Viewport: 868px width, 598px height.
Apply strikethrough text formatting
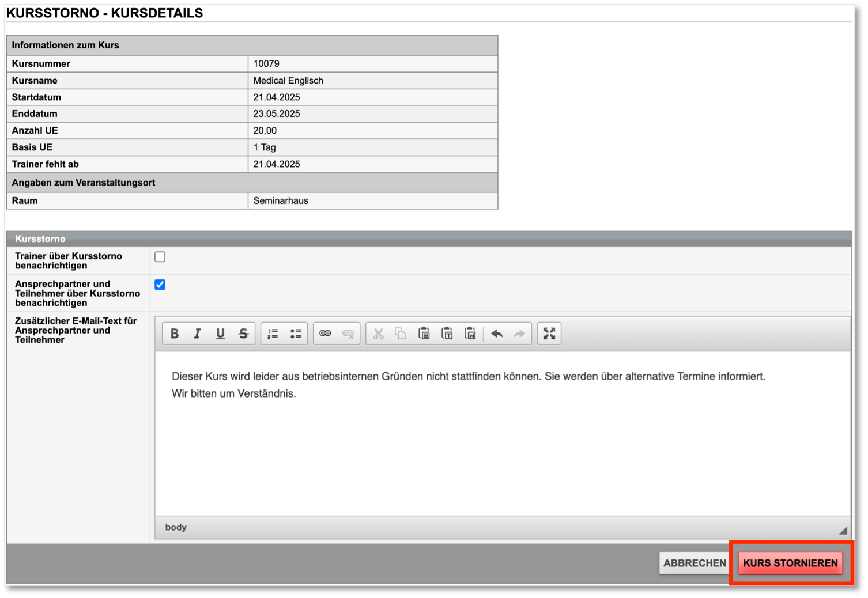tap(243, 334)
